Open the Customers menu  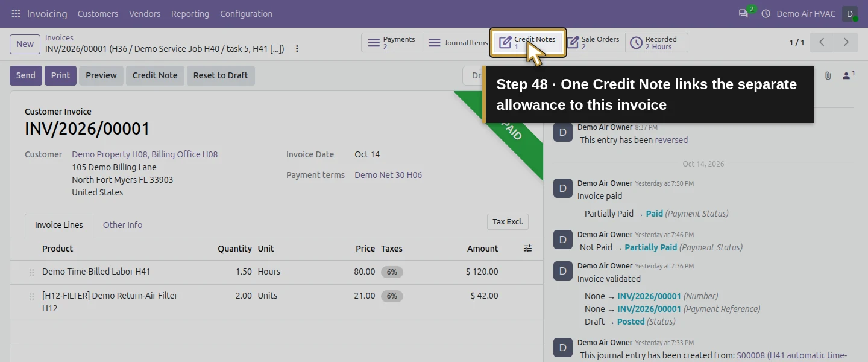pos(98,13)
